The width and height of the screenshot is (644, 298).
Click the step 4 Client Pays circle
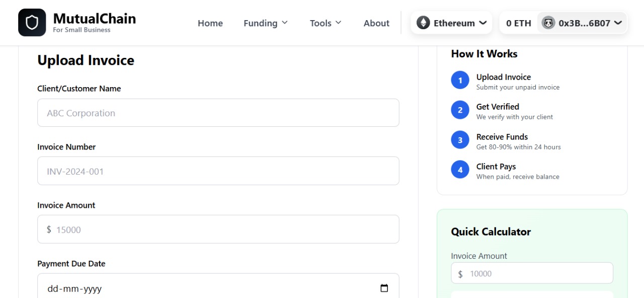click(x=460, y=170)
